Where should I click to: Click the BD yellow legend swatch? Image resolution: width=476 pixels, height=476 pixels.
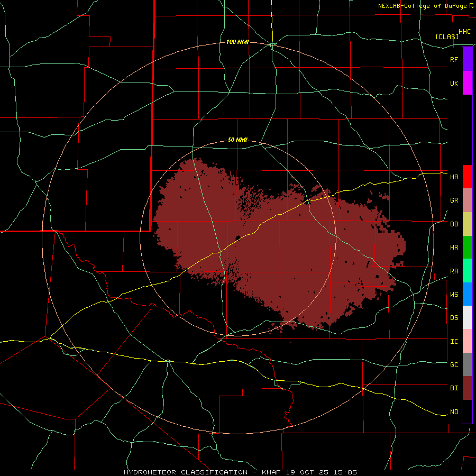pyautogui.click(x=467, y=224)
